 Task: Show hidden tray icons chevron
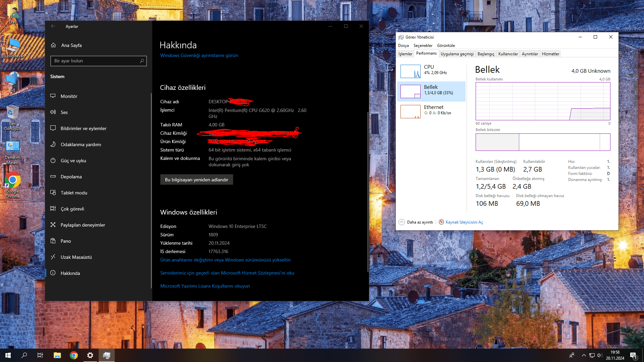coord(584,355)
